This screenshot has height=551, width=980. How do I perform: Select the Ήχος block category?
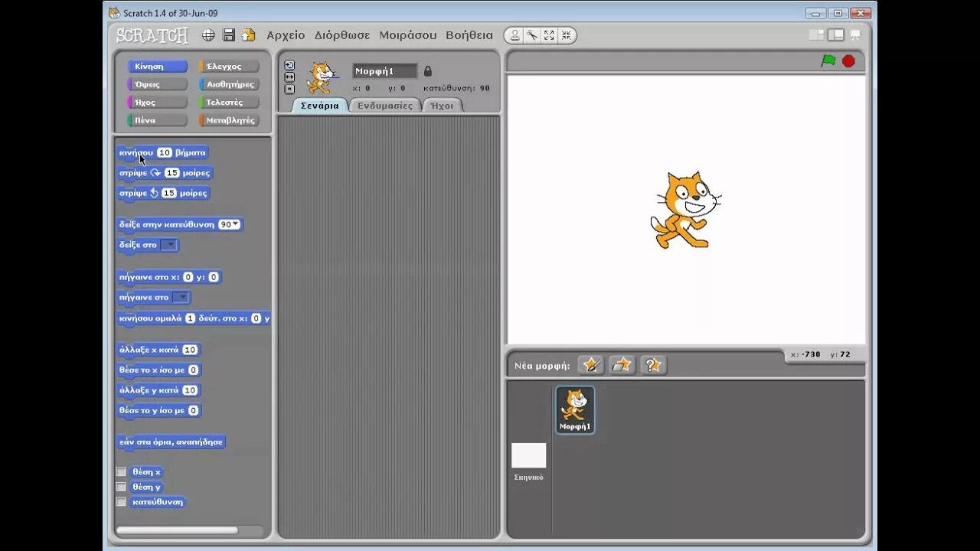point(158,102)
